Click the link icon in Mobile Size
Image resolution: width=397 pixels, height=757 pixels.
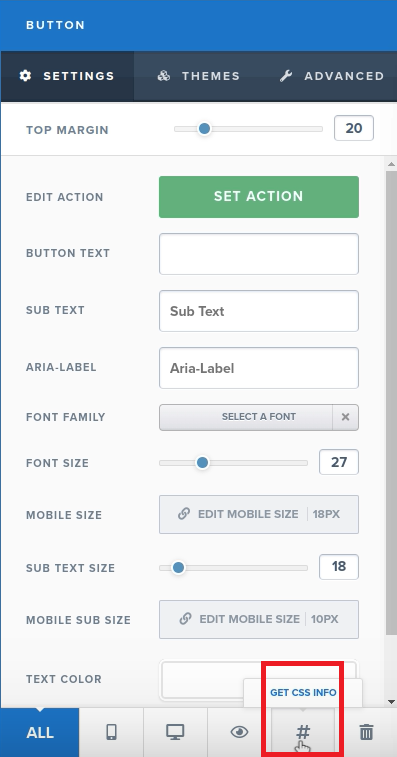[x=184, y=514]
